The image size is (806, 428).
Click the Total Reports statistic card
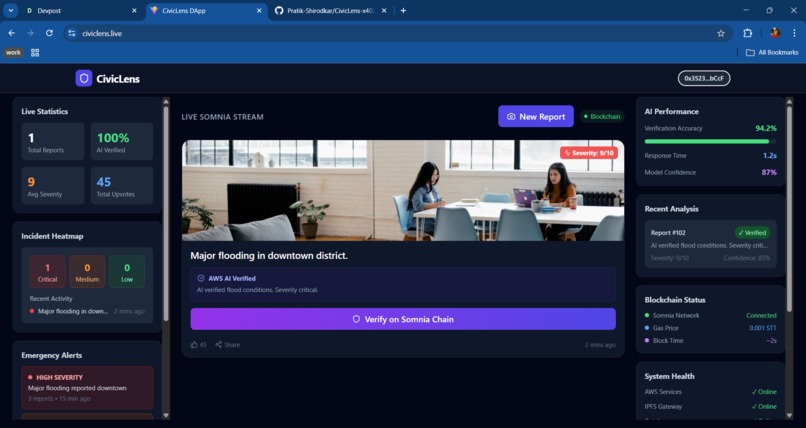coord(53,141)
